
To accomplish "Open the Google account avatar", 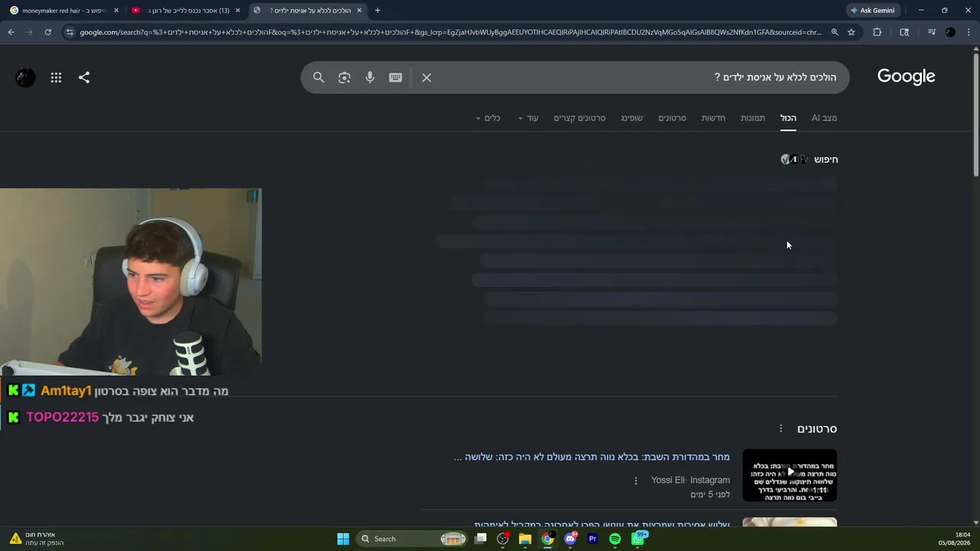I will point(25,77).
